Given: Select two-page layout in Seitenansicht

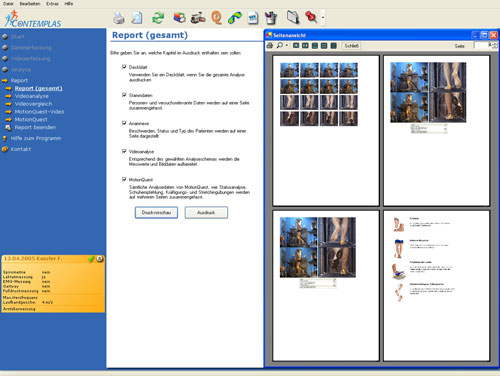Looking at the screenshot, I should click(x=305, y=46).
